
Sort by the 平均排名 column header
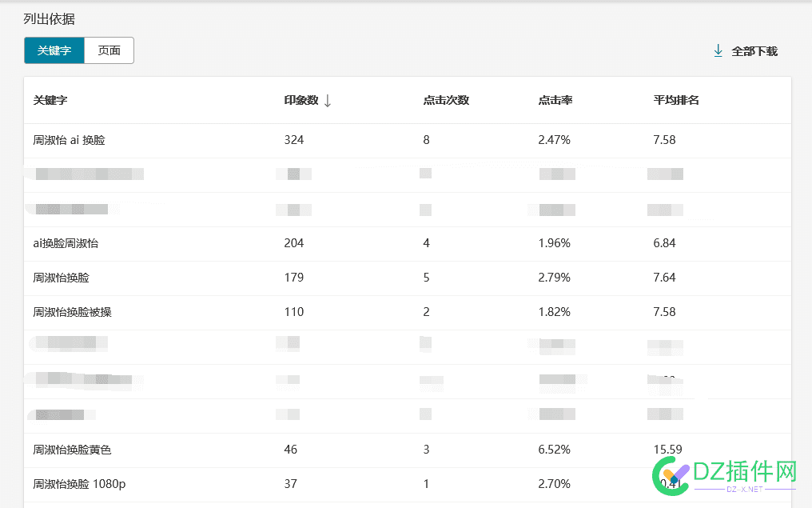[676, 100]
